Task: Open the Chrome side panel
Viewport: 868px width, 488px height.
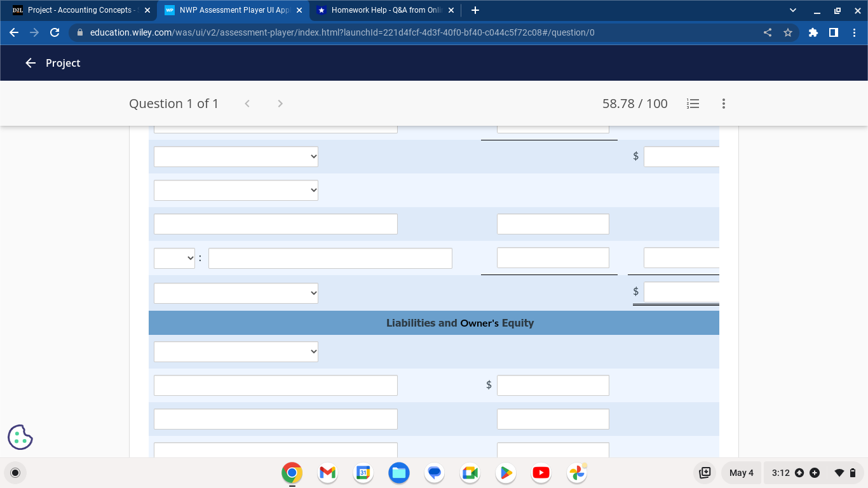Action: (x=834, y=32)
